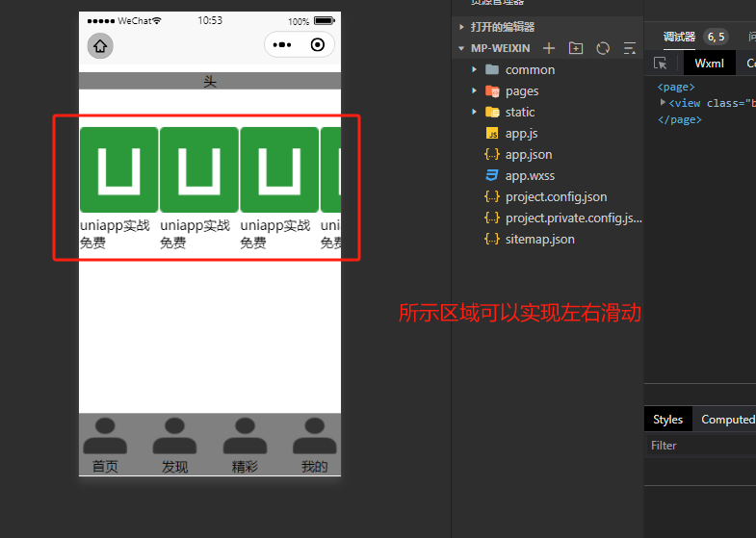Select the Wxml panel tab
756x538 pixels.
(x=709, y=64)
